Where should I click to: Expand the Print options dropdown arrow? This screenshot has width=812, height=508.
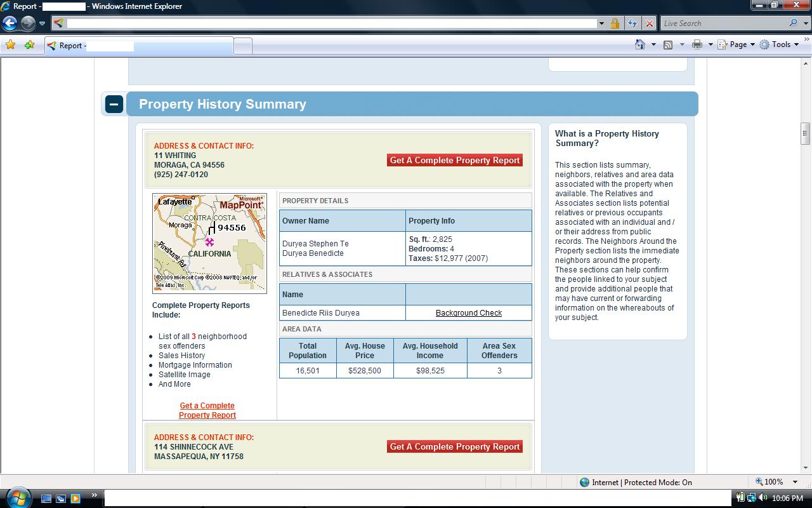tap(710, 44)
